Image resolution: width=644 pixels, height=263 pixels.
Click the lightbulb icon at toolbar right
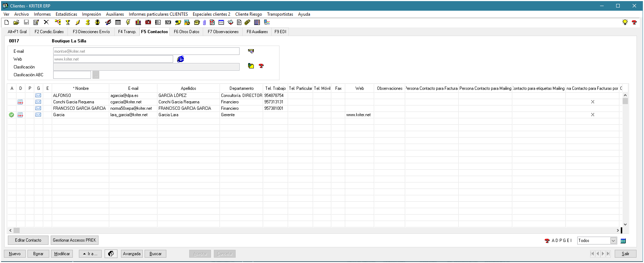[x=625, y=22]
